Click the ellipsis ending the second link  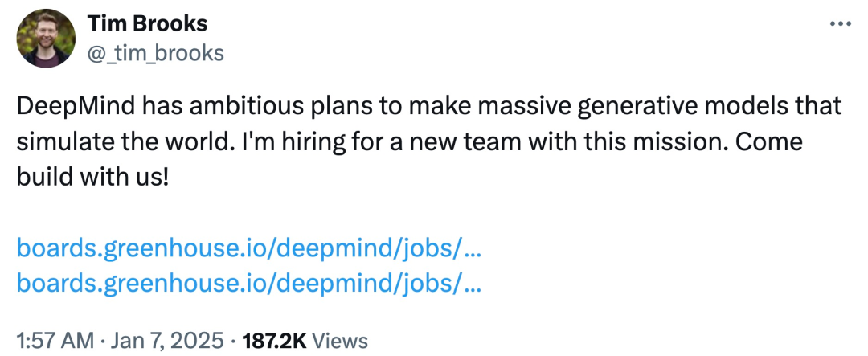pyautogui.click(x=470, y=283)
